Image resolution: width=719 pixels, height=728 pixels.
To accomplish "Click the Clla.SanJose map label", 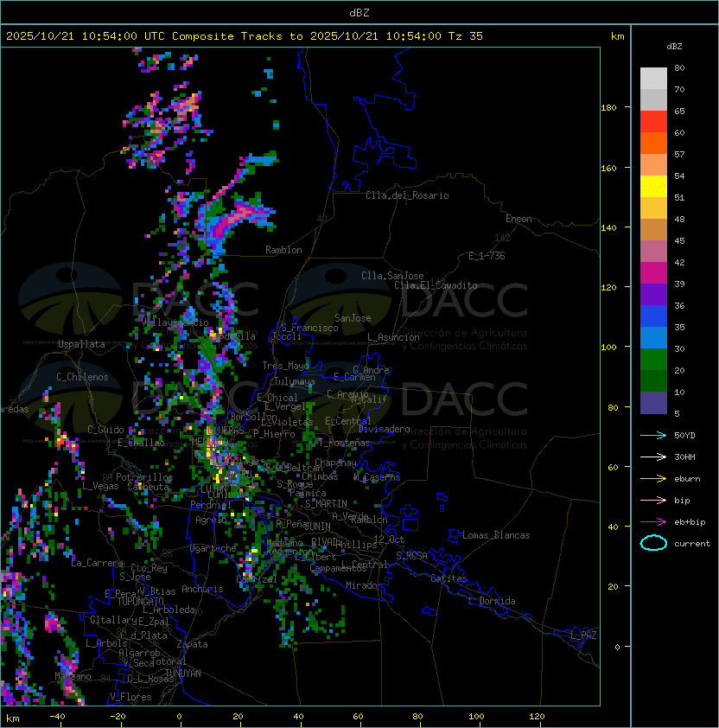I will [392, 276].
